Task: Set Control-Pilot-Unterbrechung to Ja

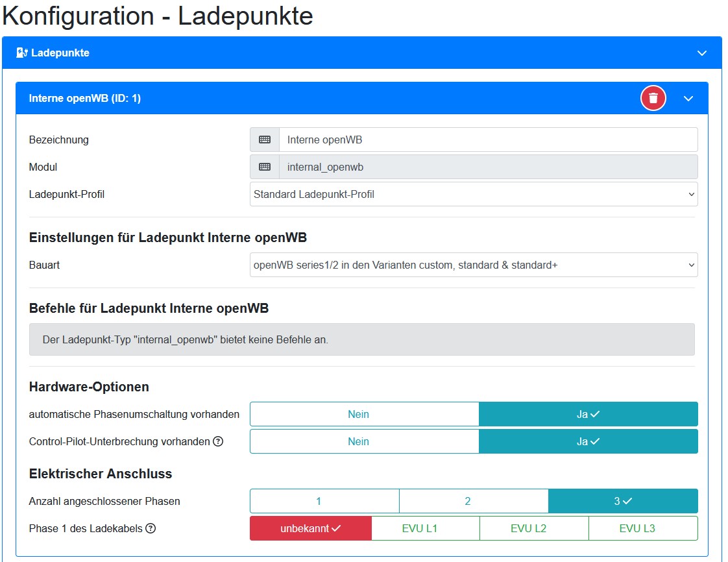Action: 588,441
